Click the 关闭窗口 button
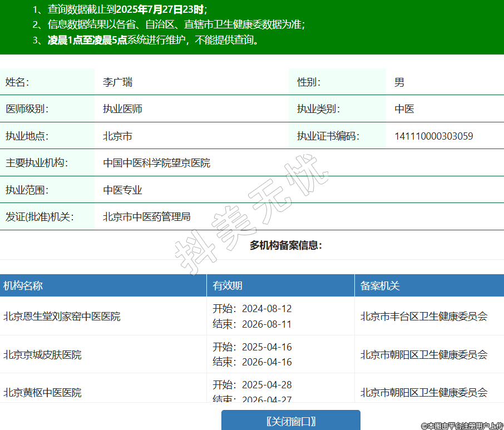This screenshot has width=504, height=430. pyautogui.click(x=290, y=421)
